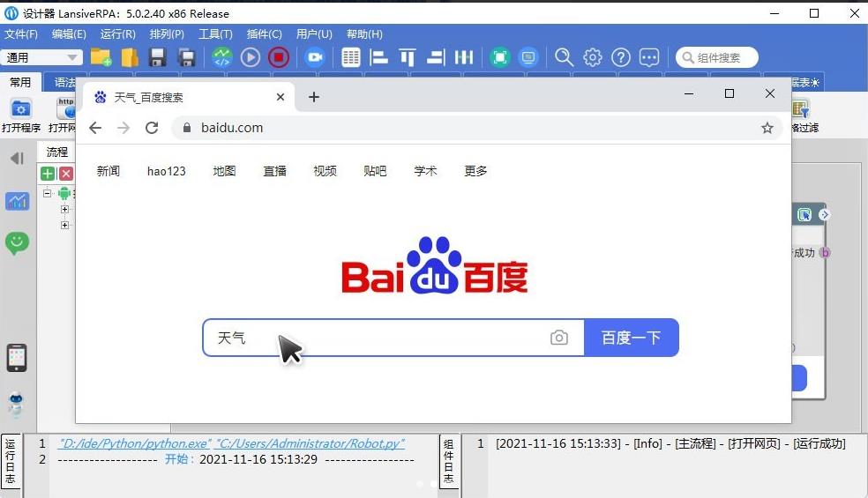Open the 更多 link on Baidu
Viewport: 868px width, 498px height.
point(475,171)
